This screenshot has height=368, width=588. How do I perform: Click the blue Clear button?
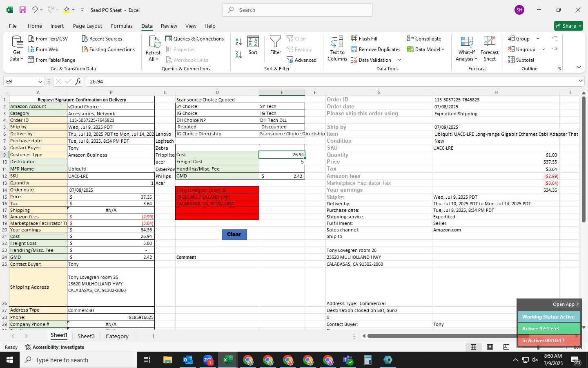pyautogui.click(x=234, y=234)
